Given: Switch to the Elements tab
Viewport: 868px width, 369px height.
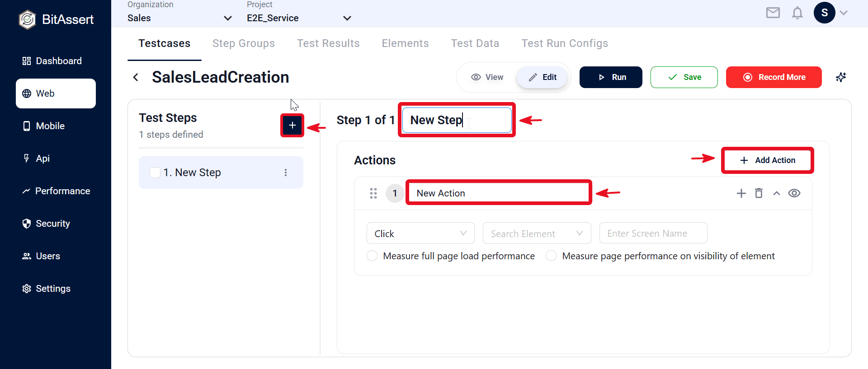Looking at the screenshot, I should (406, 43).
